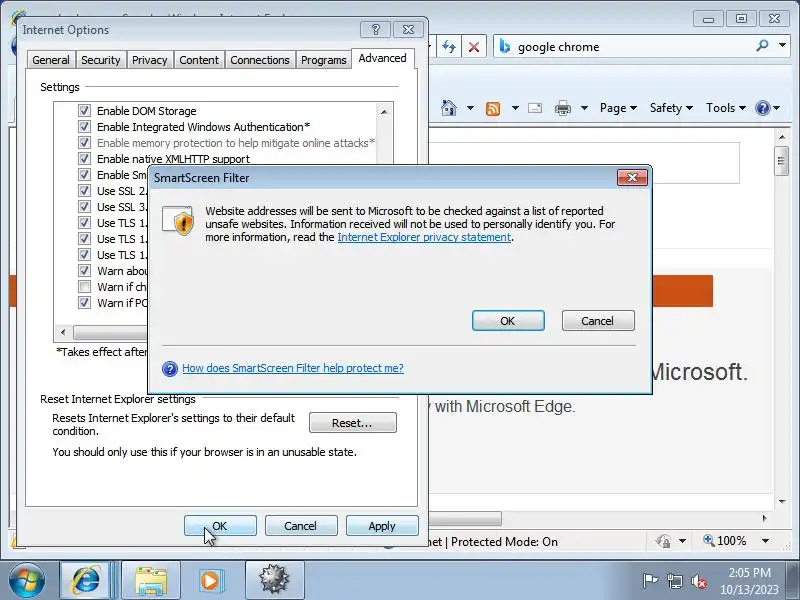Click OK in Internet Options dialog
Viewport: 800px width, 600px height.
220,526
